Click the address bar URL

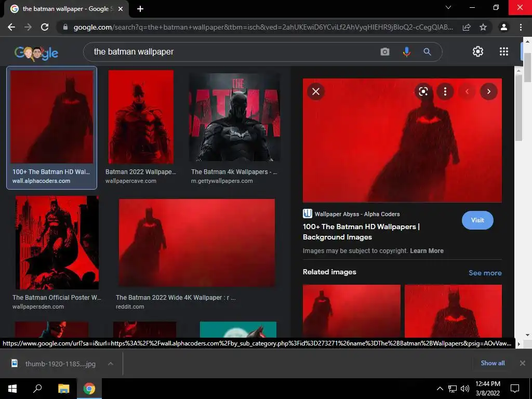263,27
